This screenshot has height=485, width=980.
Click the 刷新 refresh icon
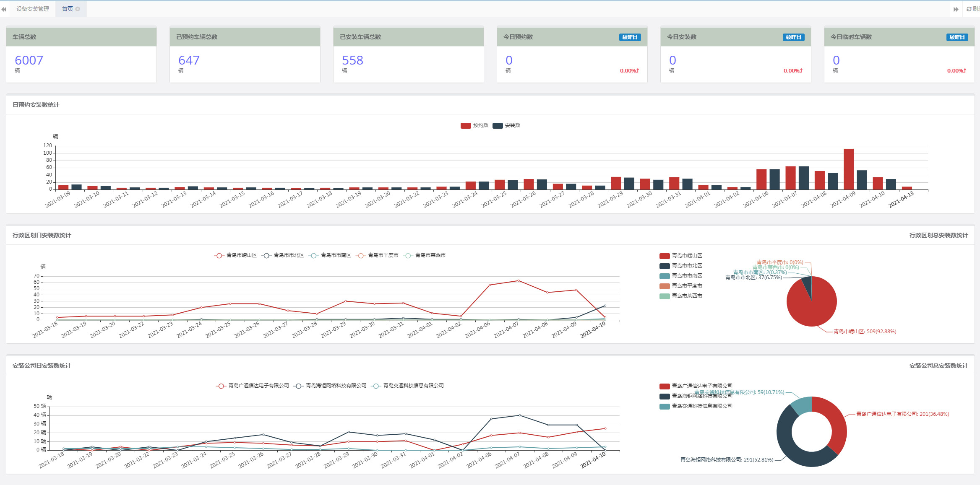coord(969,9)
